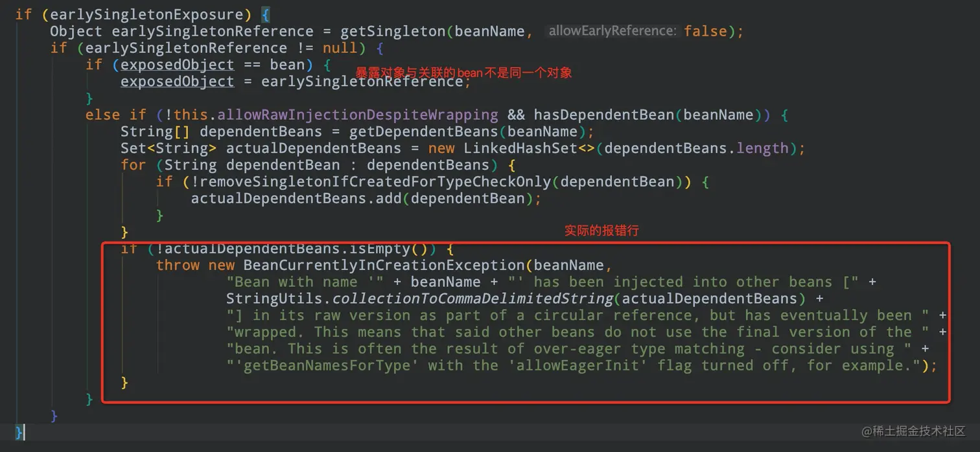Image resolution: width=980 pixels, height=452 pixels.
Task: Click the Object type keyword
Action: 76,31
